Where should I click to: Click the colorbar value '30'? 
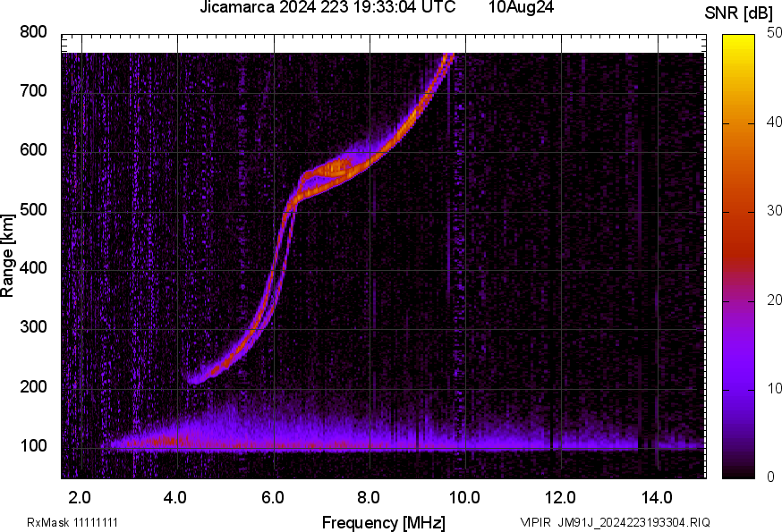[x=774, y=210]
